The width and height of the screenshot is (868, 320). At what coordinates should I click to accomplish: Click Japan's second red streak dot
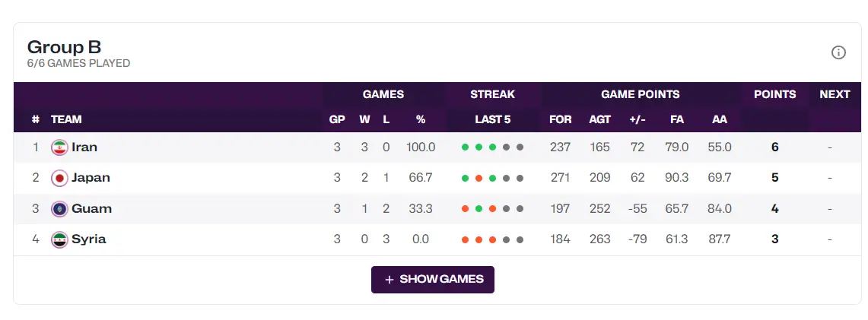[x=479, y=178]
